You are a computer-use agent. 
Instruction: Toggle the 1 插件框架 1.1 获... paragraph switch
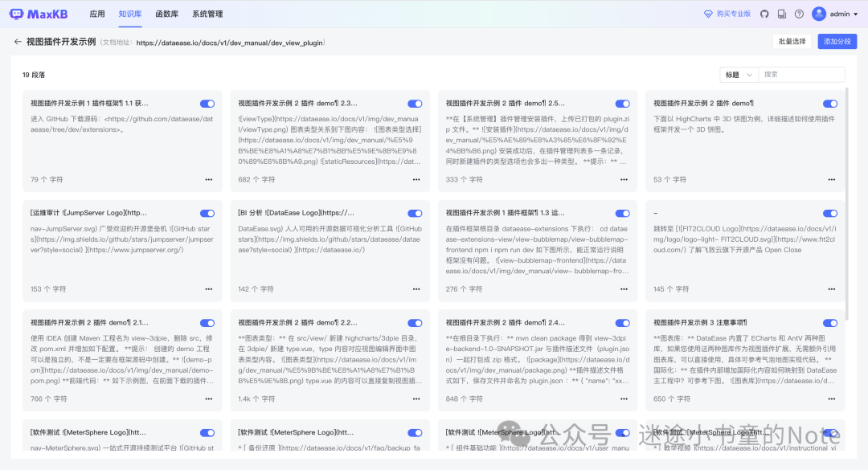(207, 104)
